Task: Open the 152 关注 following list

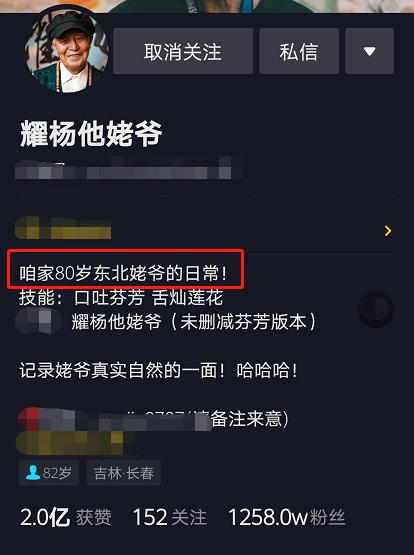Action: [x=170, y=517]
